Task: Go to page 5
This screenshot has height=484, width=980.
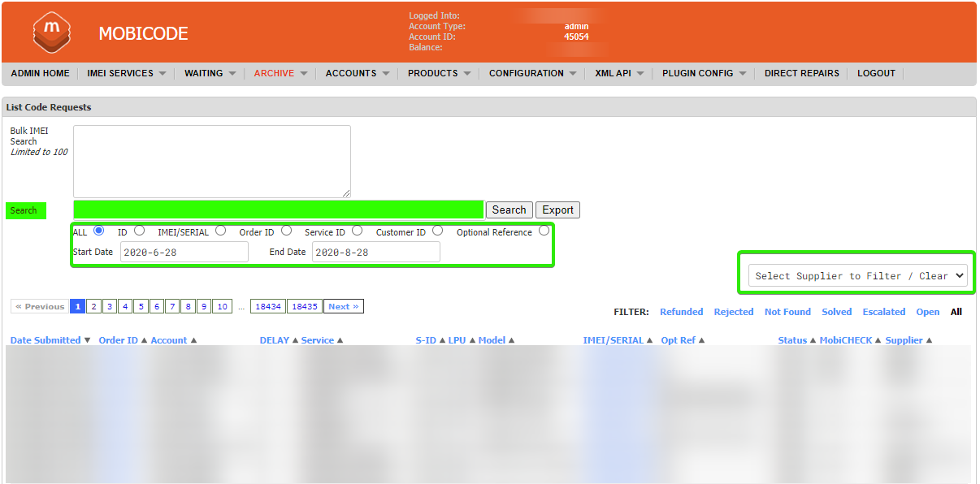Action: (x=141, y=306)
